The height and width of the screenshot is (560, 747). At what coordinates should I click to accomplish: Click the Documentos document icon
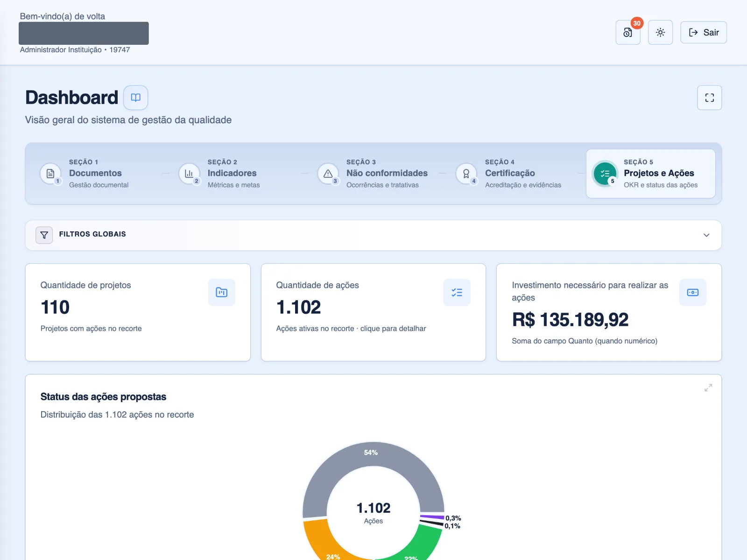tap(50, 174)
